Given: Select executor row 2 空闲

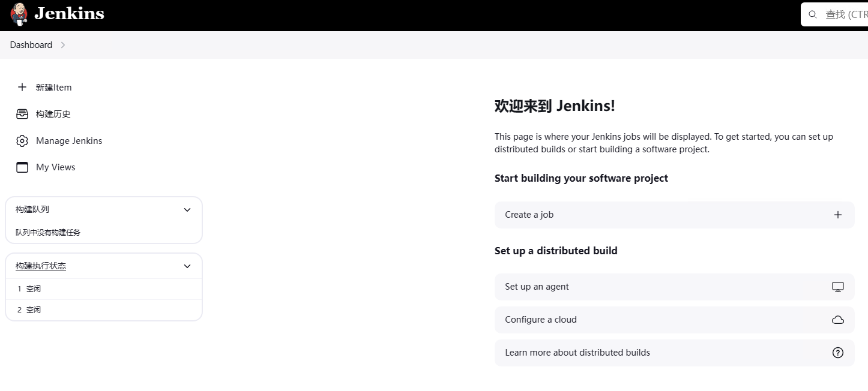Looking at the screenshot, I should pos(104,310).
